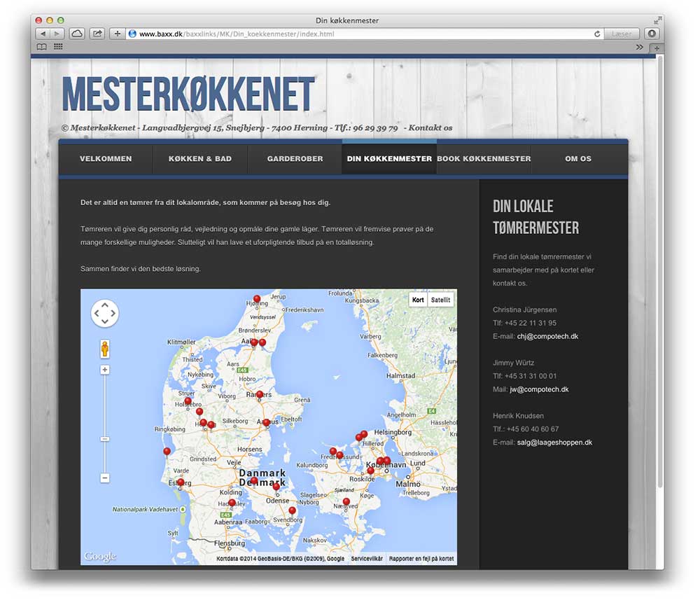The width and height of the screenshot is (700, 605).
Task: Click the Din Lokale Tømrermester heading
Action: point(535,217)
